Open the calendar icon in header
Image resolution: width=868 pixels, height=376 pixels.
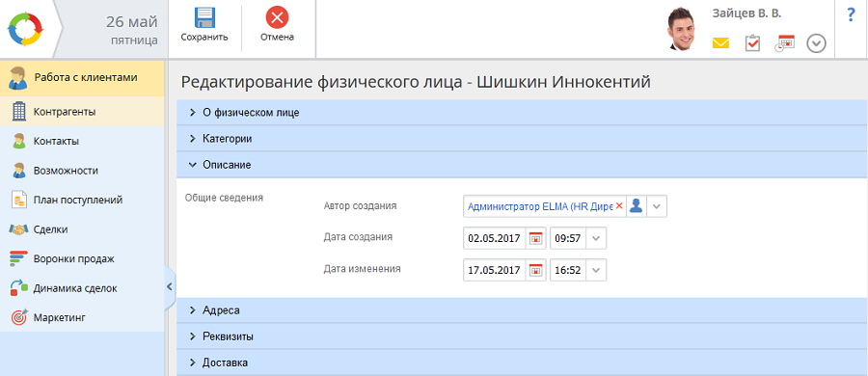[x=784, y=43]
